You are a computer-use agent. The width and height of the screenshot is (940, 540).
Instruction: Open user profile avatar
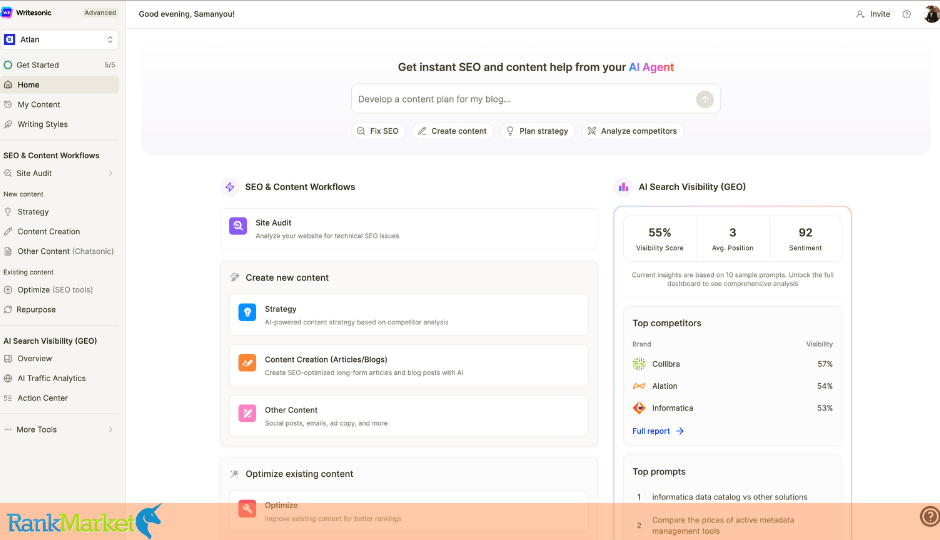click(932, 14)
